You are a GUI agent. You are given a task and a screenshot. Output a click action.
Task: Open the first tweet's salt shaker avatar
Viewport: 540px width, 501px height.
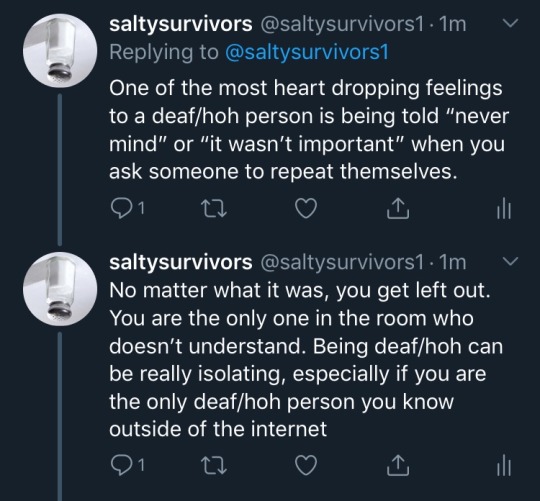click(x=60, y=50)
